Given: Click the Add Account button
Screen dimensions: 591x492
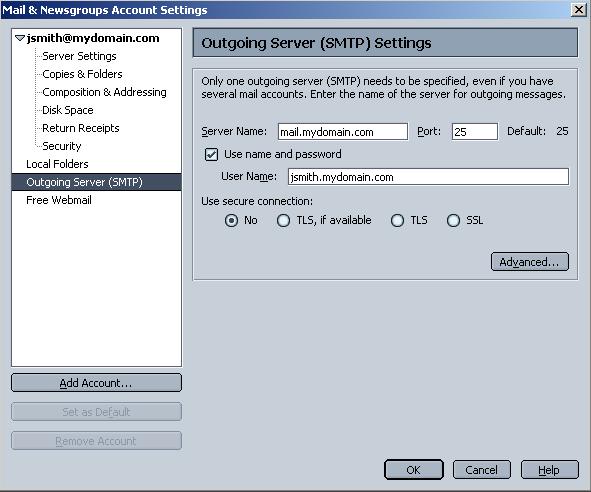Looking at the screenshot, I should pyautogui.click(x=96, y=383).
